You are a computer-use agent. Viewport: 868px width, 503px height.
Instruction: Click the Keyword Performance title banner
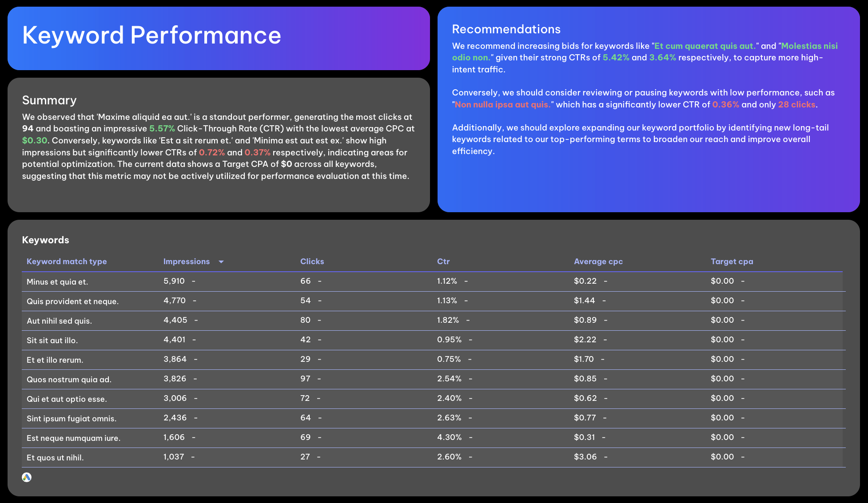(152, 36)
